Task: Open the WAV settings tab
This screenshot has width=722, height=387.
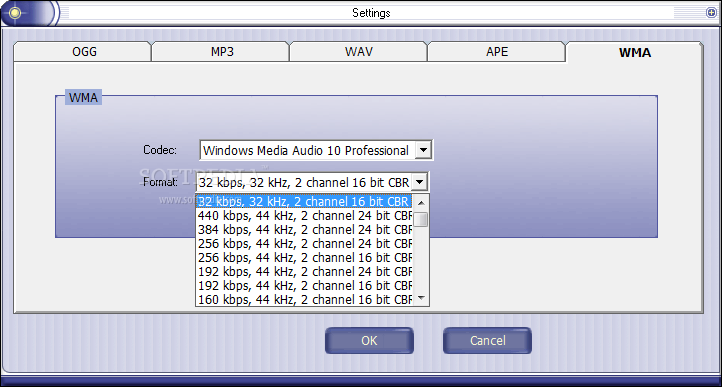Action: pos(358,51)
